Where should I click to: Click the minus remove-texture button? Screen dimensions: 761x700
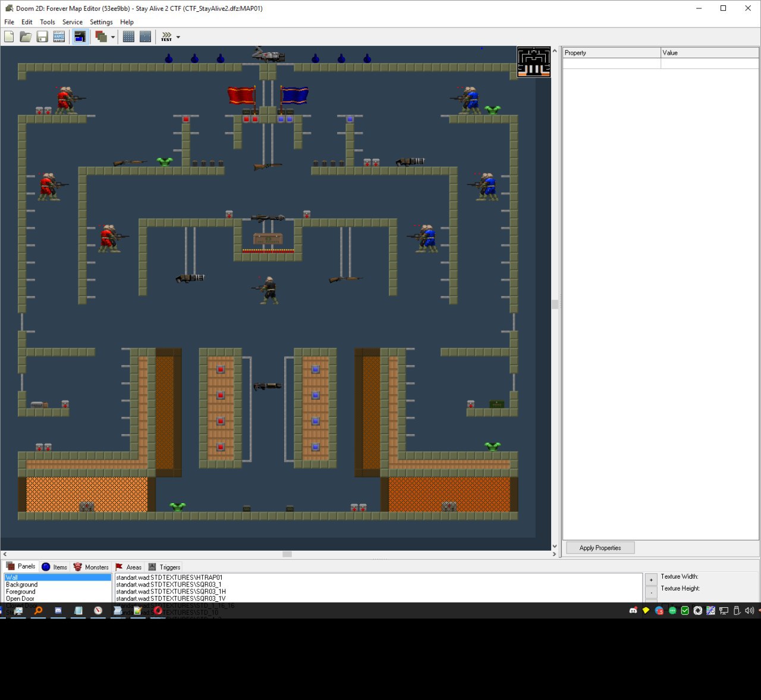pyautogui.click(x=651, y=592)
